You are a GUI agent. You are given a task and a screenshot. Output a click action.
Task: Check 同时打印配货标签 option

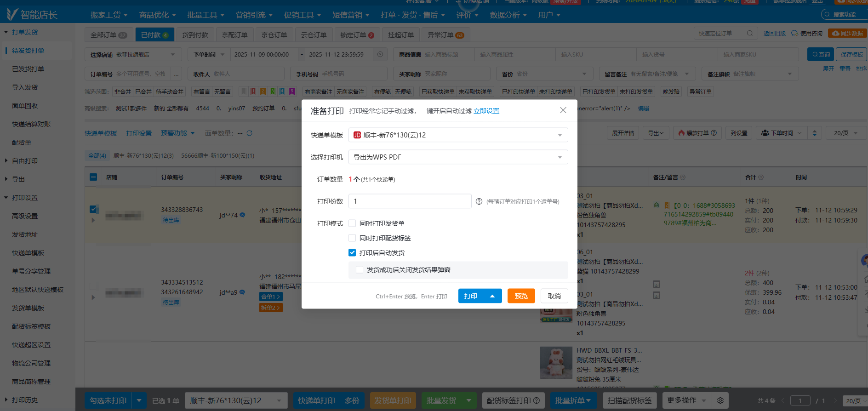coord(352,238)
